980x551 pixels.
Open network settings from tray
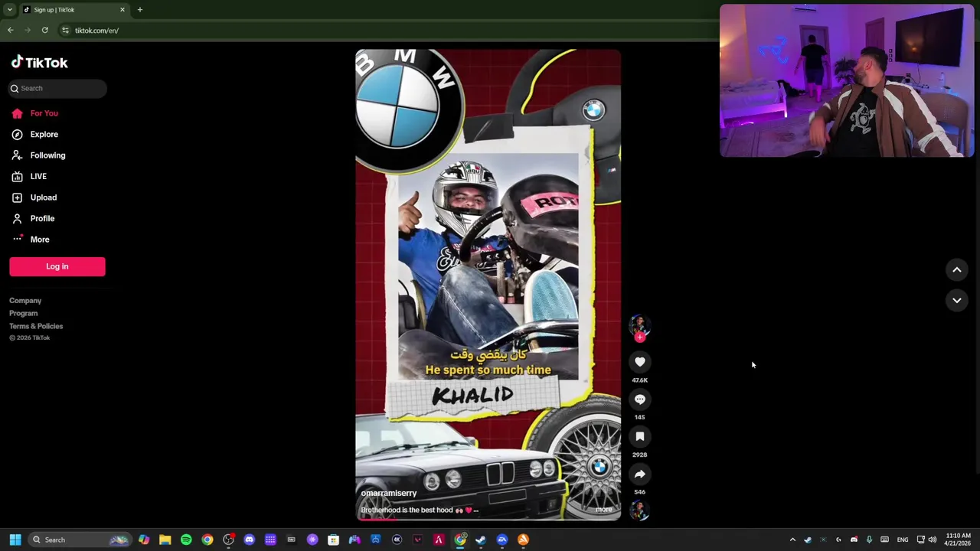(920, 540)
